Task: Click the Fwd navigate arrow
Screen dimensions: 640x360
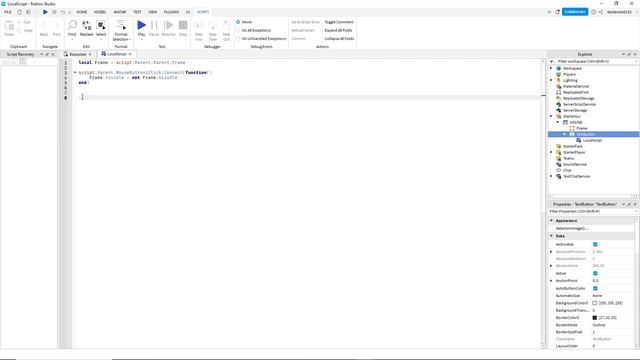Action: (56, 25)
